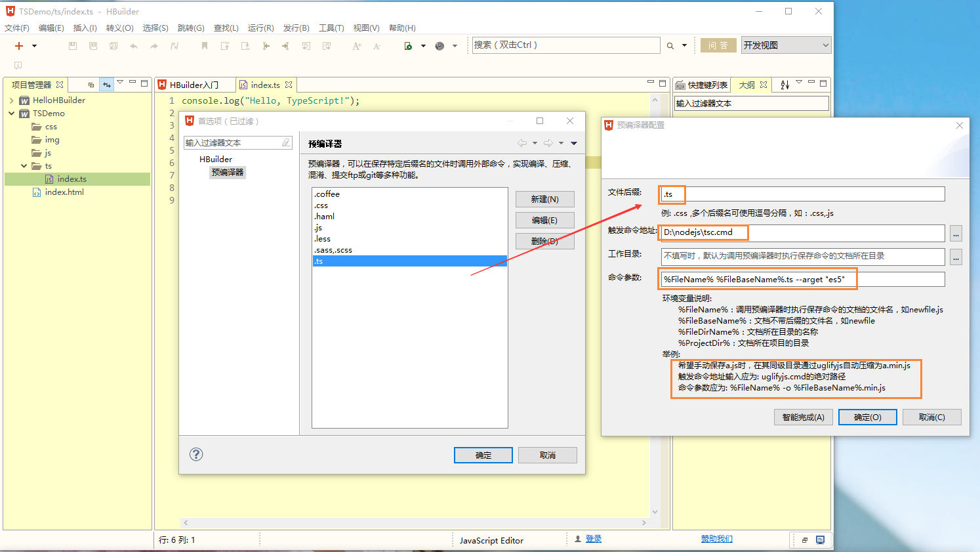
Task: Toggle link-with-editor in the project manager panel
Action: pyautogui.click(x=106, y=85)
